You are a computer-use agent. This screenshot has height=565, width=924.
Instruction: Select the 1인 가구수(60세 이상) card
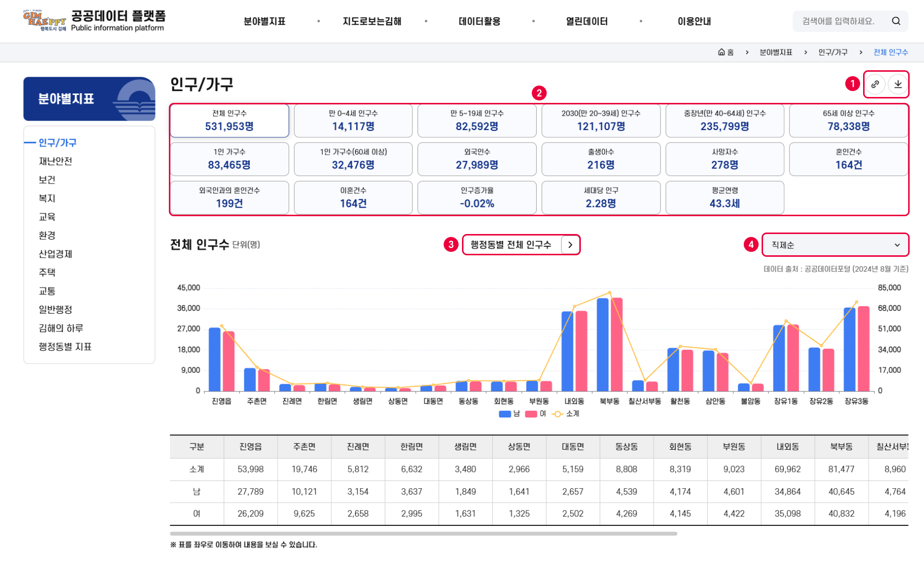tap(353, 159)
